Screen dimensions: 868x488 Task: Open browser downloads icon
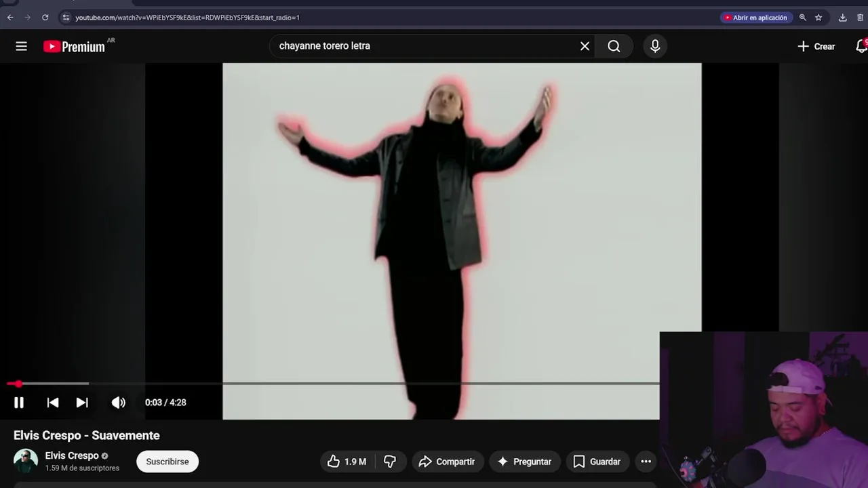tap(843, 18)
